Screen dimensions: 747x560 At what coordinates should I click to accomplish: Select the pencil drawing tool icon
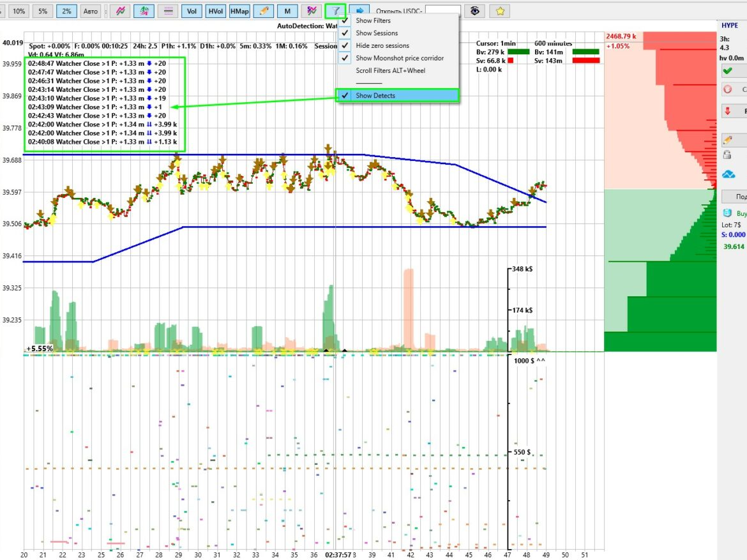click(x=262, y=11)
